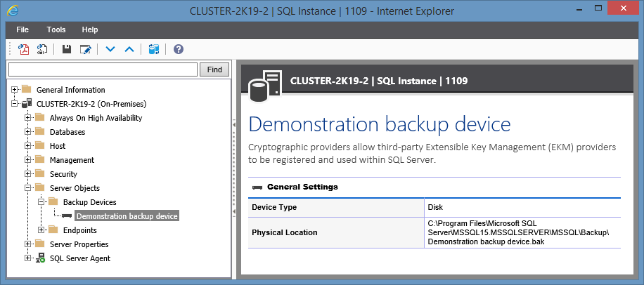644x285 pixels.
Task: Open the Tools menu
Action: point(56,29)
